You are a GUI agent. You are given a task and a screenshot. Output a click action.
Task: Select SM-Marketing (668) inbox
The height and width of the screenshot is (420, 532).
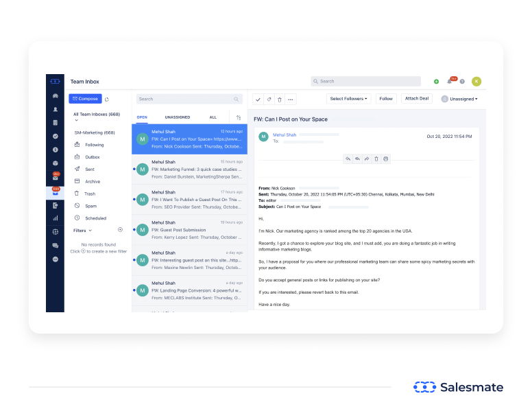pyautogui.click(x=95, y=132)
